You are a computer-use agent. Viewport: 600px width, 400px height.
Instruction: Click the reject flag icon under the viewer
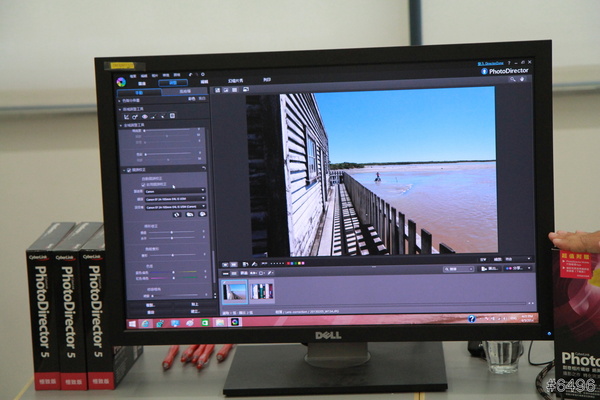233,264
